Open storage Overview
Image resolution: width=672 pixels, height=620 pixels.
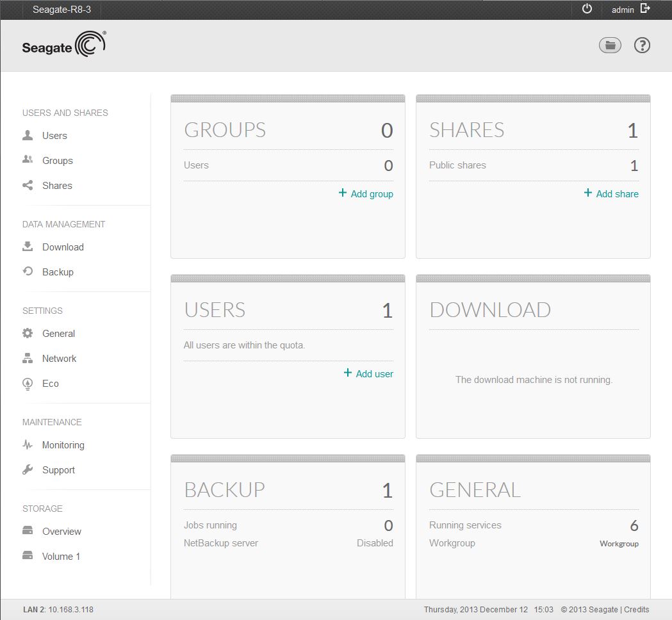click(x=61, y=532)
